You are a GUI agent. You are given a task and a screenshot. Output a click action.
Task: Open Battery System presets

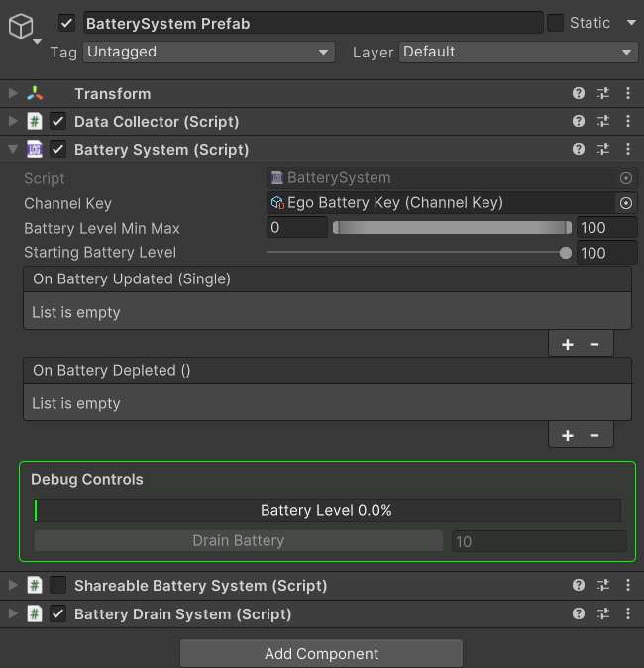(x=603, y=149)
